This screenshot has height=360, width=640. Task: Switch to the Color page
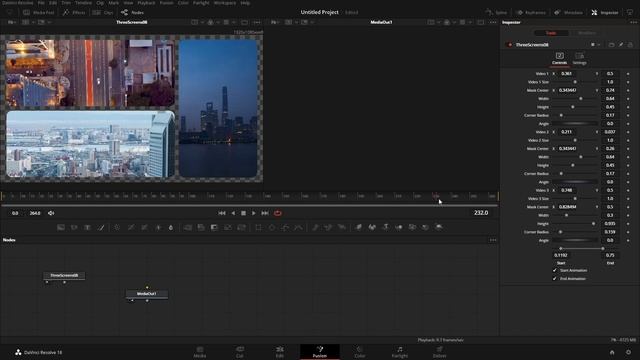coord(360,352)
